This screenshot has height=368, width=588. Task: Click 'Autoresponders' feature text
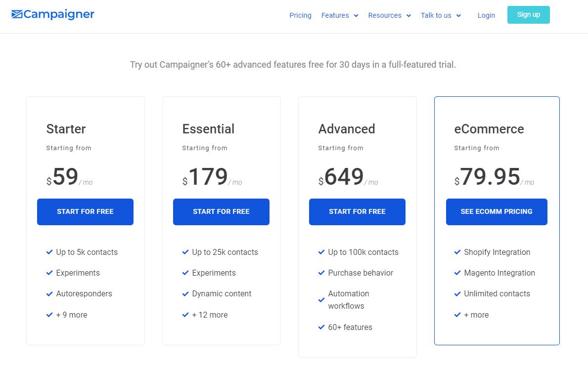pos(84,294)
